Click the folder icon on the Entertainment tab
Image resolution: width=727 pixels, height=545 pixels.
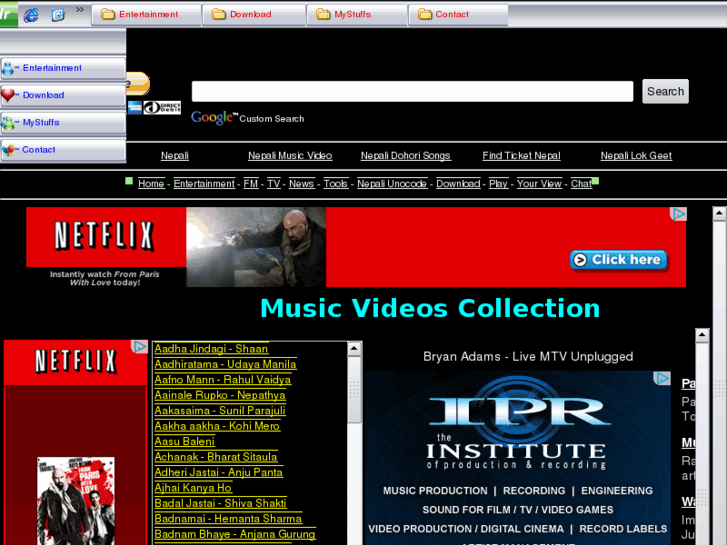[108, 14]
